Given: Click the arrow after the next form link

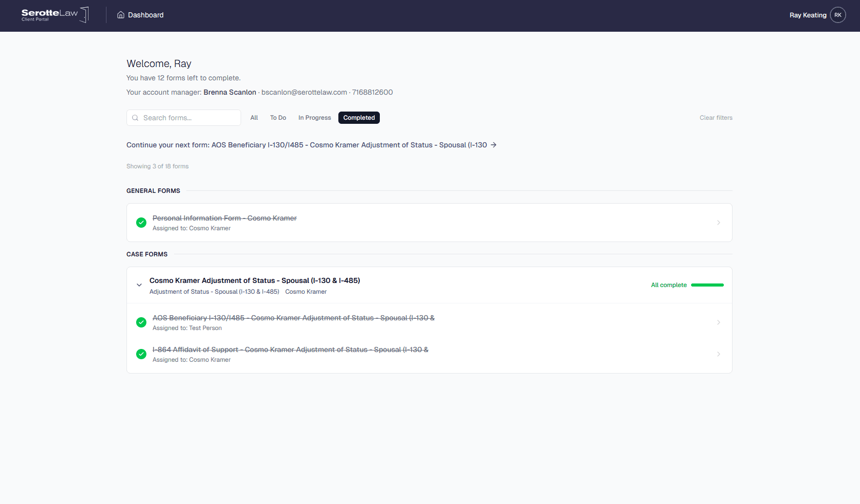Looking at the screenshot, I should click(x=493, y=145).
